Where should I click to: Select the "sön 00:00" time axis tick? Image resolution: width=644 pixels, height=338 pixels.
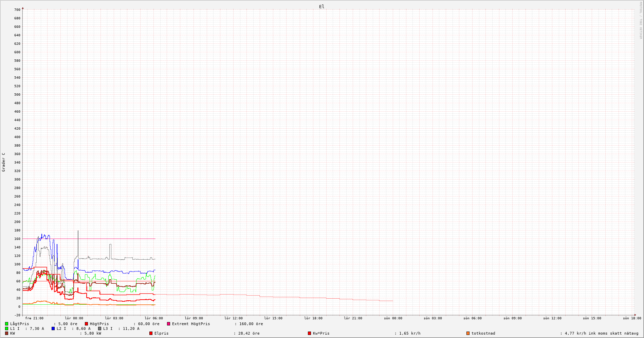tap(393, 318)
